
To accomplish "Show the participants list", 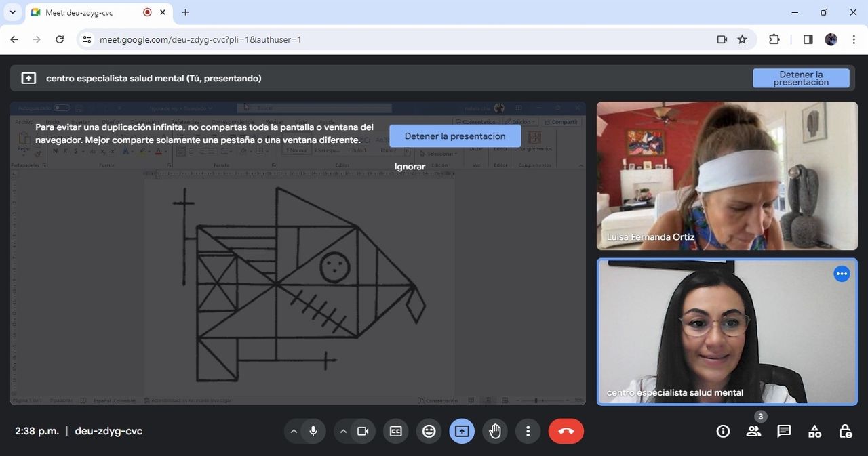I will coord(753,431).
